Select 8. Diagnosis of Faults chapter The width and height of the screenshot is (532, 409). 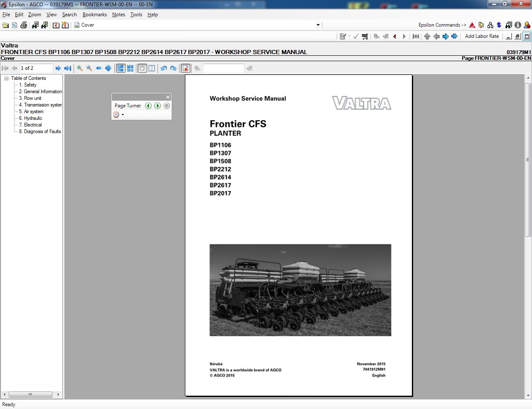tap(40, 131)
